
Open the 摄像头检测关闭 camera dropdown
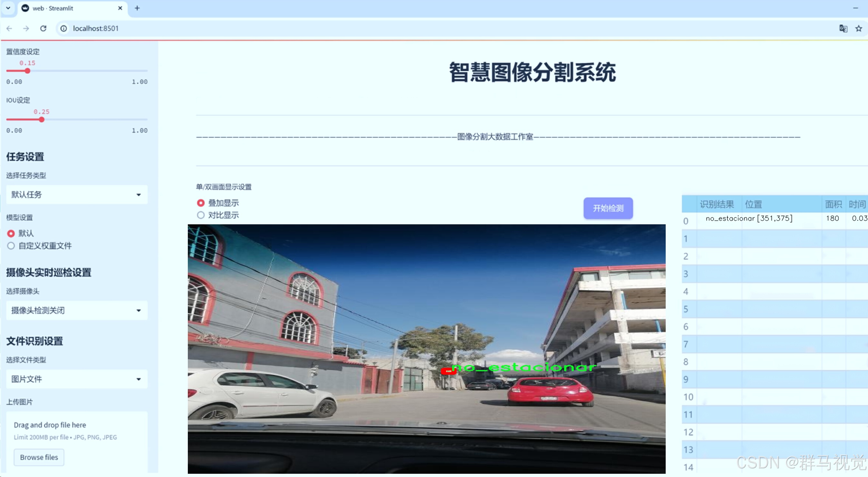[77, 310]
